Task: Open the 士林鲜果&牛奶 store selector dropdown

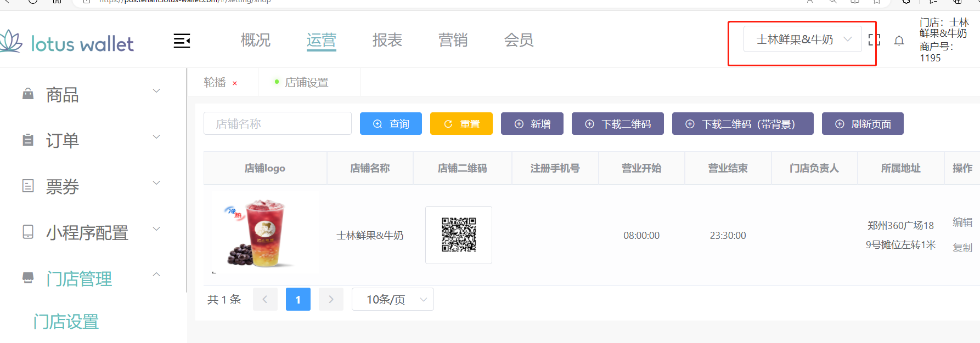Action: pos(802,39)
